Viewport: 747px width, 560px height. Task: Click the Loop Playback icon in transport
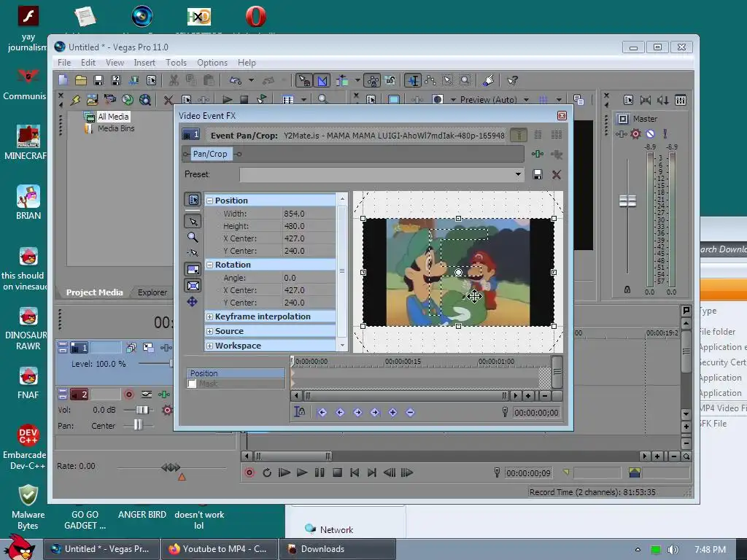(x=267, y=472)
